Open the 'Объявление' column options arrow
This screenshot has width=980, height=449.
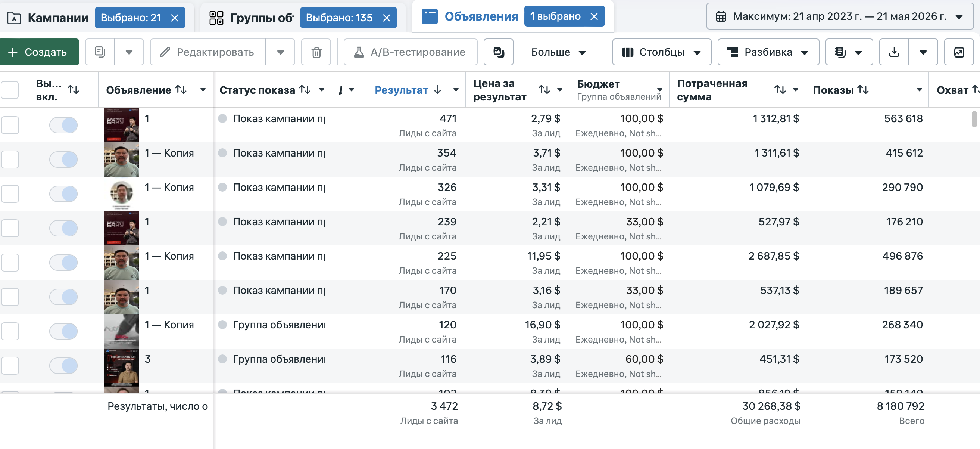(203, 90)
